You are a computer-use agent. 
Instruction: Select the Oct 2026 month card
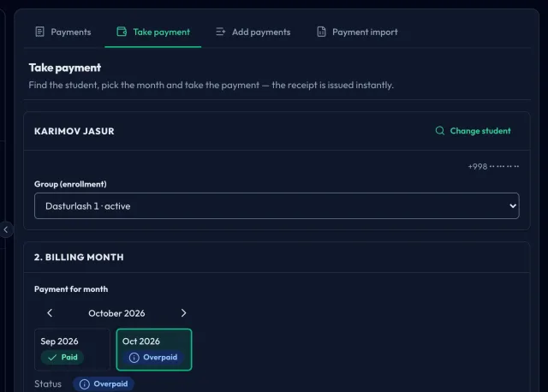(154, 349)
